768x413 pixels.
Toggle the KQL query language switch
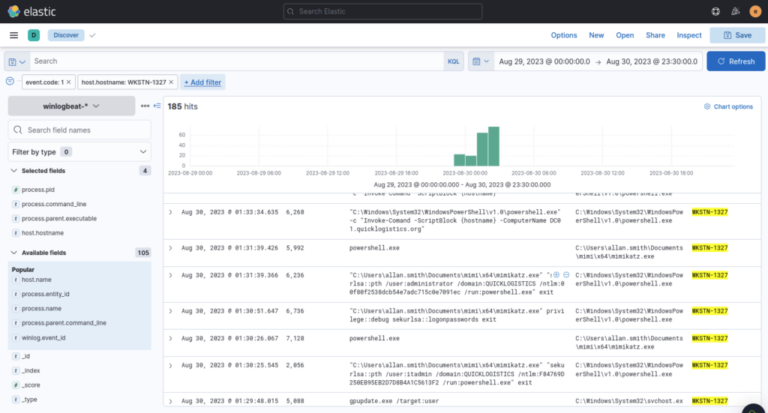[x=454, y=61]
